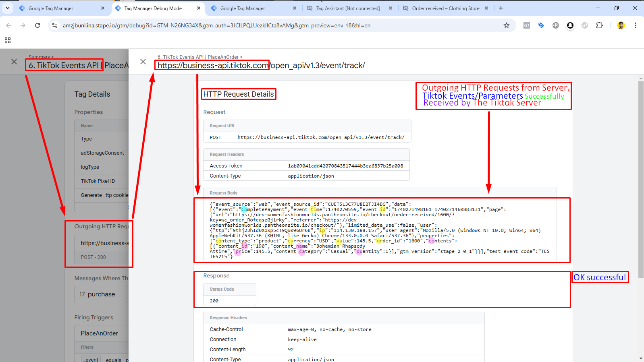Click the logType property row
The image size is (644, 362).
[x=102, y=167]
